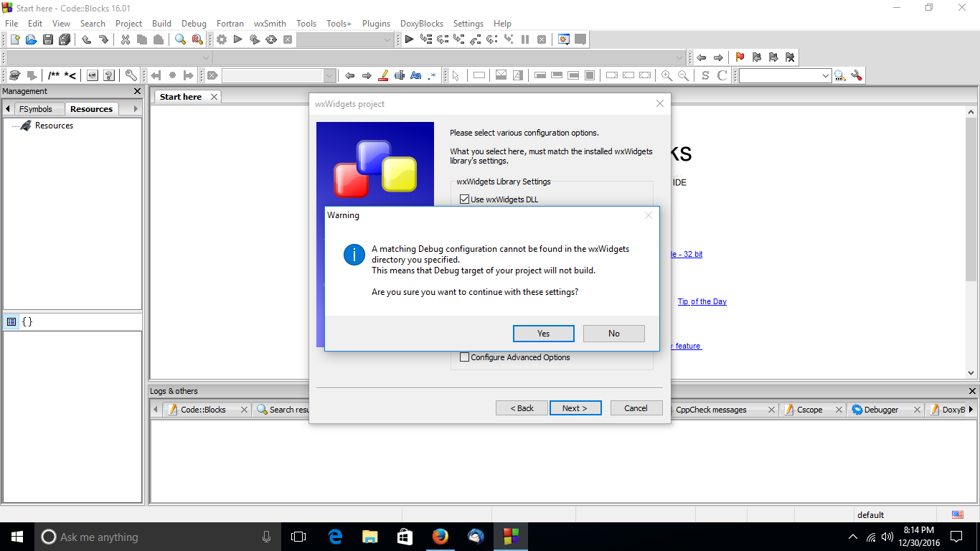Zoom out using the magnifier minus icon
The height and width of the screenshot is (551, 980).
pyautogui.click(x=683, y=75)
